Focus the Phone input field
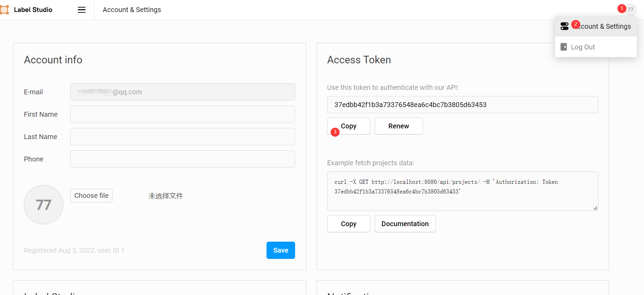The height and width of the screenshot is (295, 644). click(183, 159)
